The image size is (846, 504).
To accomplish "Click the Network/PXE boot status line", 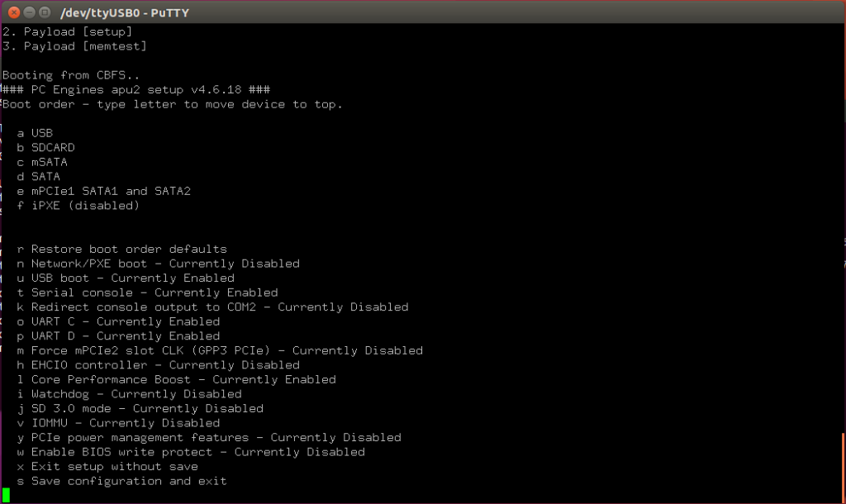I will [x=158, y=264].
